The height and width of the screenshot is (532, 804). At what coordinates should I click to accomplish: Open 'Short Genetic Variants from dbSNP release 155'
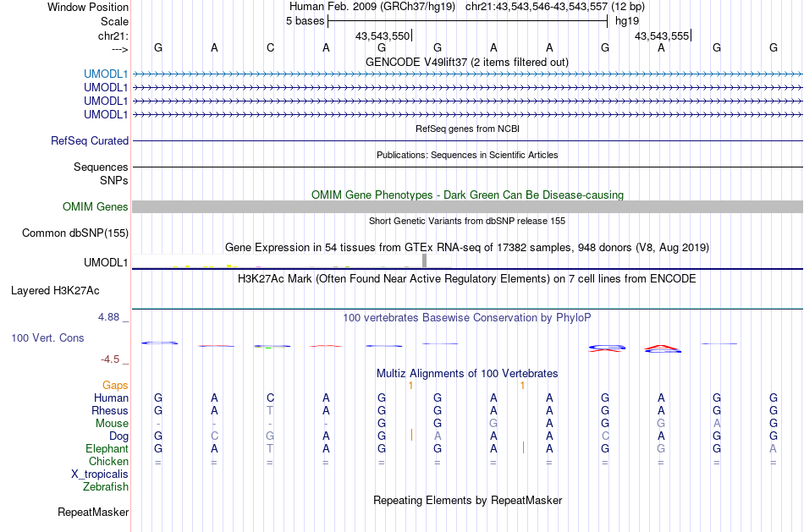pos(467,221)
